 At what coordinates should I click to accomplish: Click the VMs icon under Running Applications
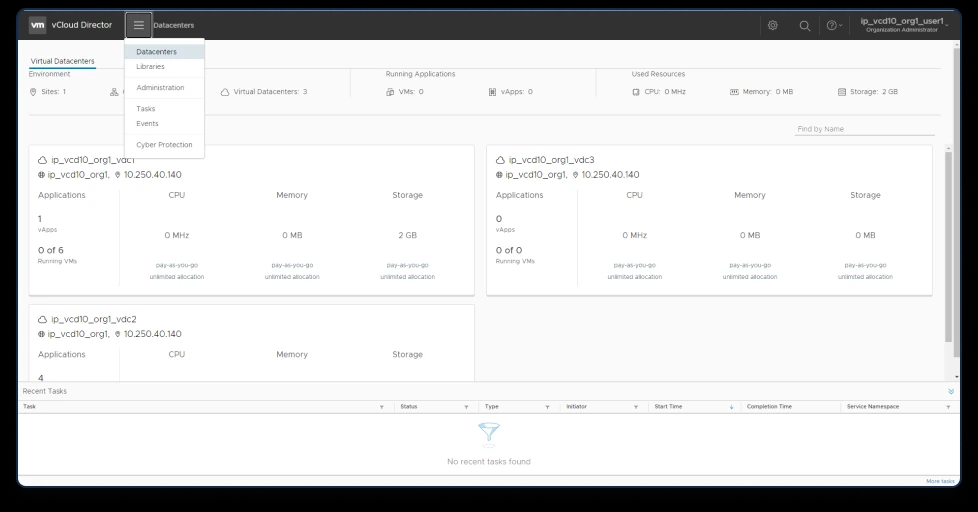390,92
